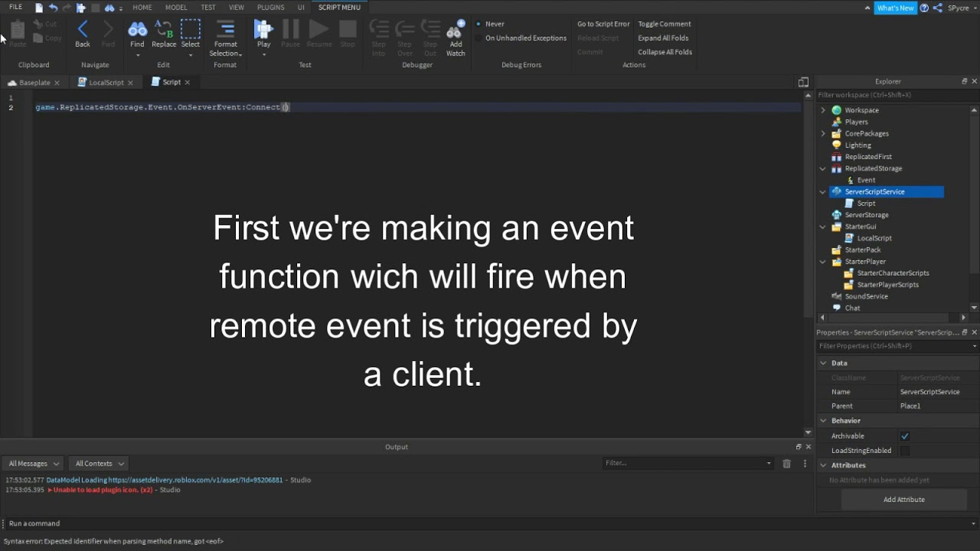Collapse the StarterGui node

(823, 227)
